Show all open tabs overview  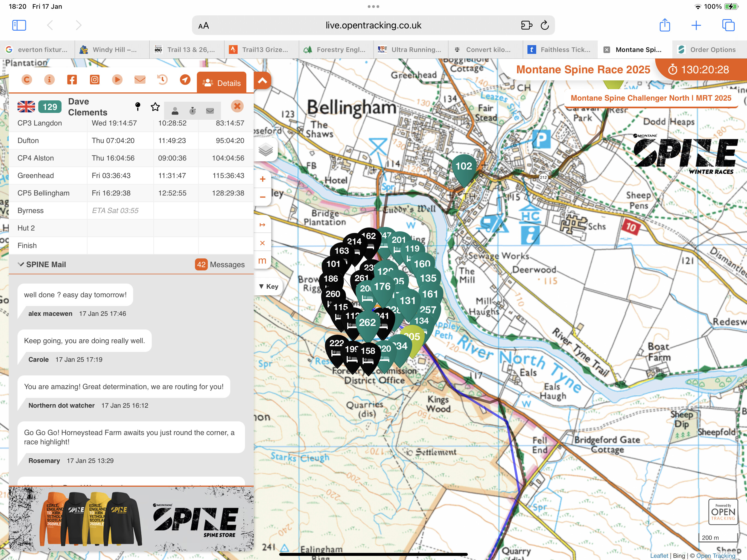point(728,25)
